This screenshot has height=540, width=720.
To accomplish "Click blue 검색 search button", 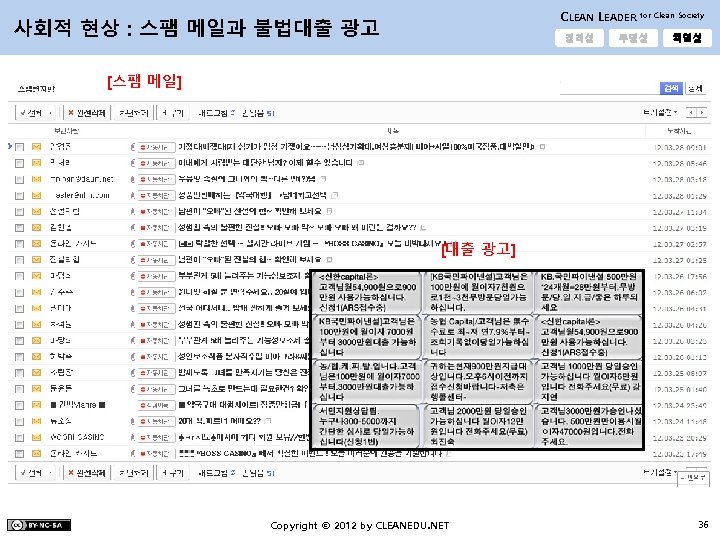I will pos(671,88).
